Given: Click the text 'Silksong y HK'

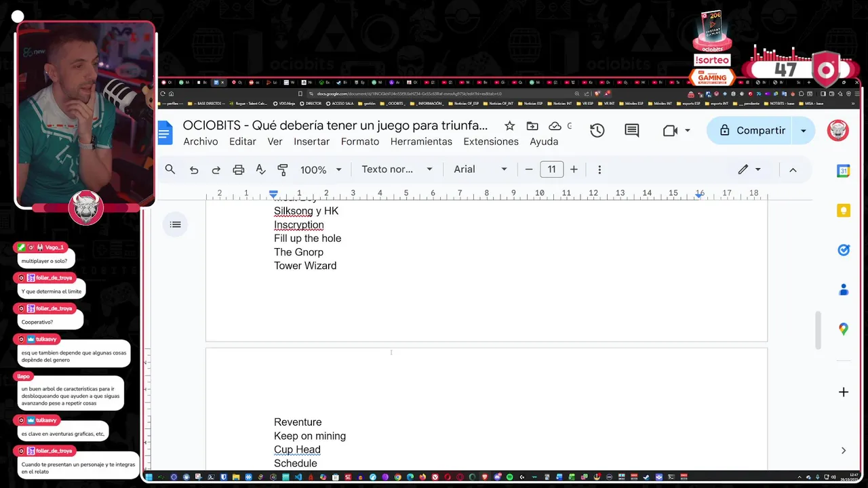Looking at the screenshot, I should click(306, 211).
